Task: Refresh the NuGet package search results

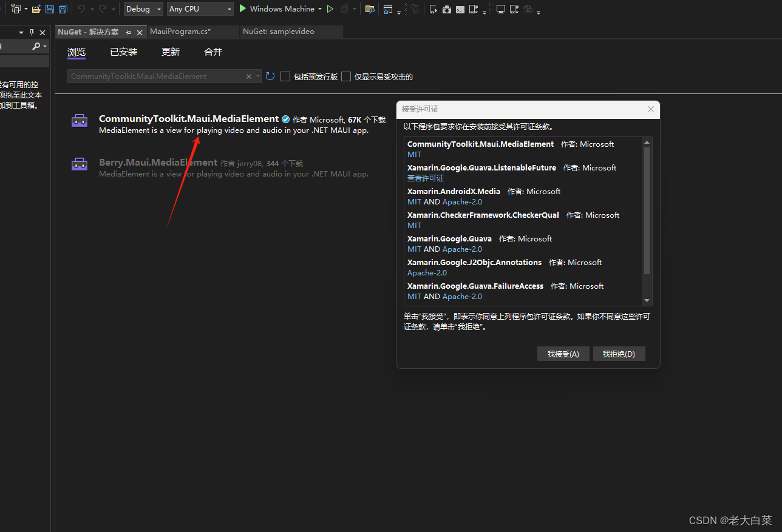Action: click(270, 76)
